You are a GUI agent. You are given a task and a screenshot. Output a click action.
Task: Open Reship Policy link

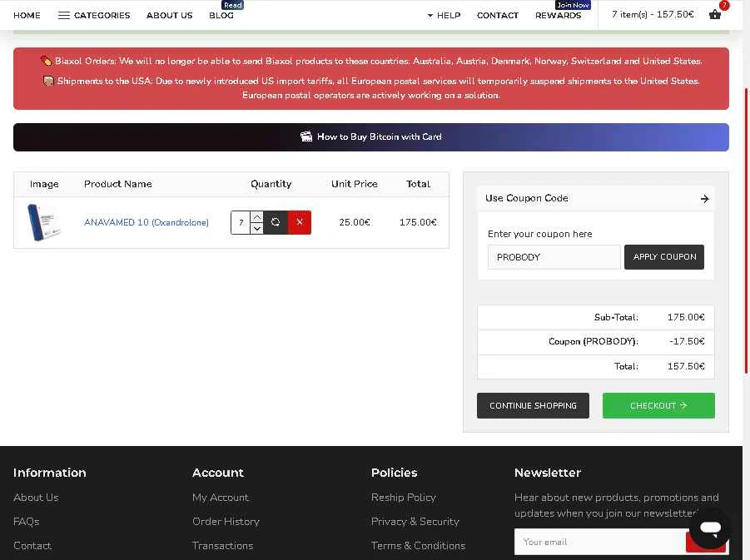click(403, 498)
